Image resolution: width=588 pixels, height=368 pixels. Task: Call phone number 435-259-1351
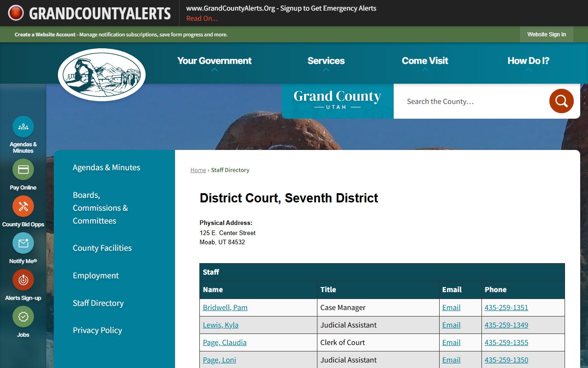click(506, 308)
